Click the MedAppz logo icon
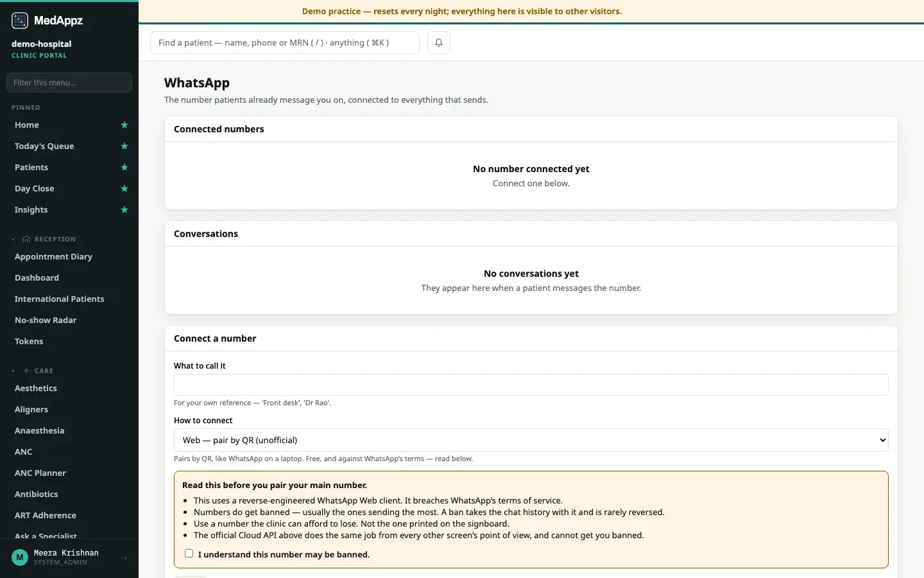 tap(20, 21)
